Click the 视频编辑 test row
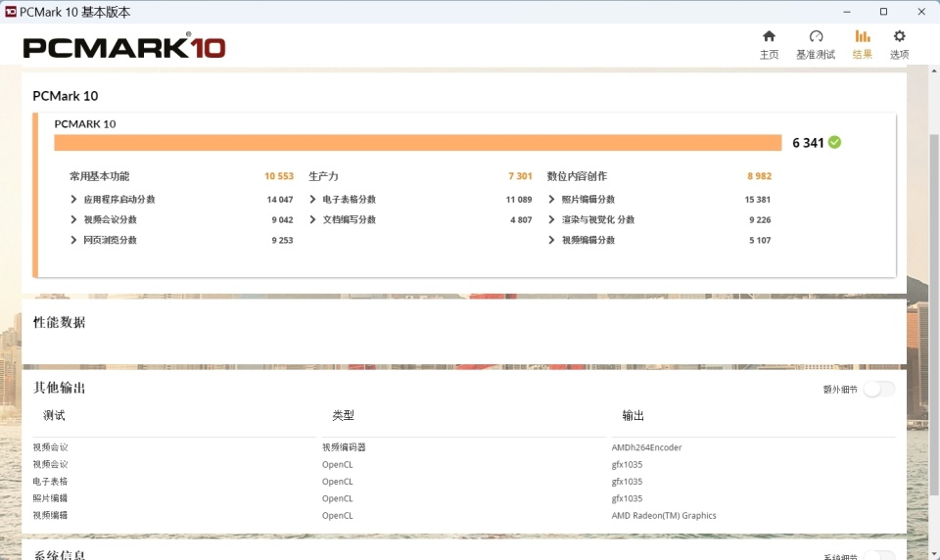Viewport: 940px width, 560px height. pyautogui.click(x=50, y=515)
